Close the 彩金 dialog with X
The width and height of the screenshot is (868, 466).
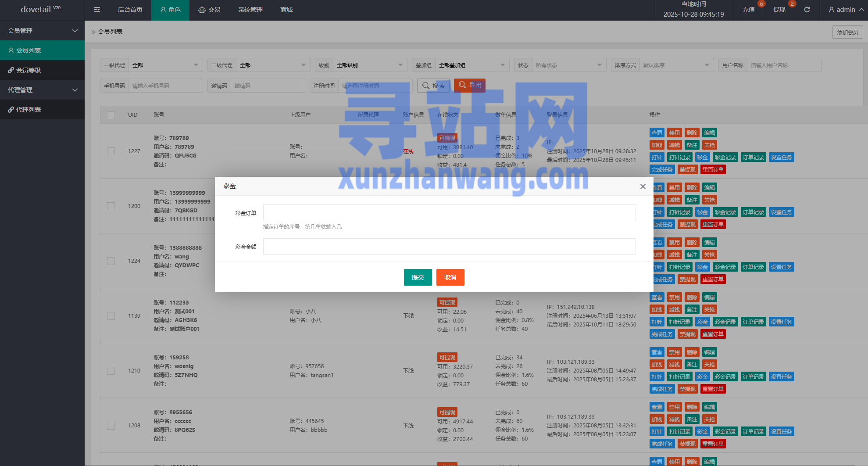643,186
